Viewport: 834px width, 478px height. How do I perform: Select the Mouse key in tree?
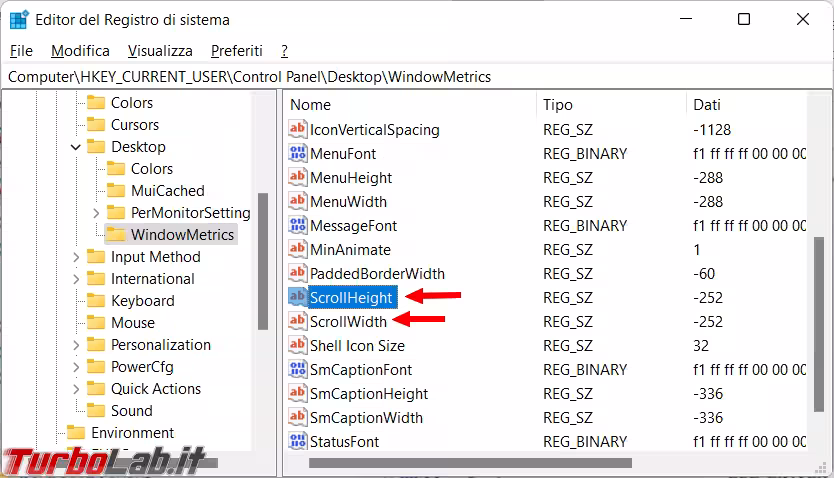point(132,323)
